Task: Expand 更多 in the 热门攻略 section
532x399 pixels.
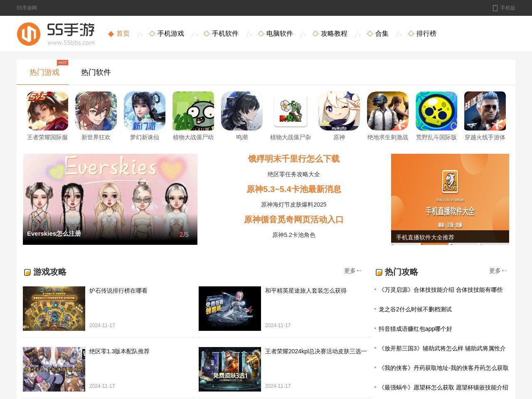Action: 497,271
